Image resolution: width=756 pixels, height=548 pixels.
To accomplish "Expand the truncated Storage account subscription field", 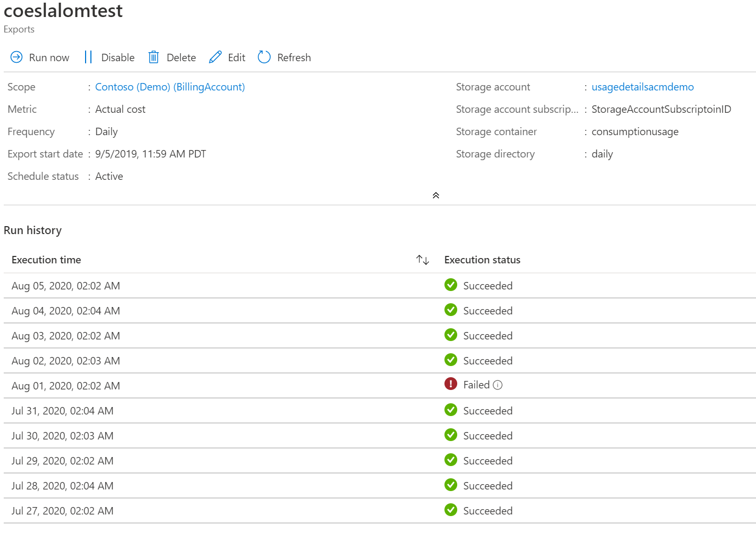I will coord(517,109).
